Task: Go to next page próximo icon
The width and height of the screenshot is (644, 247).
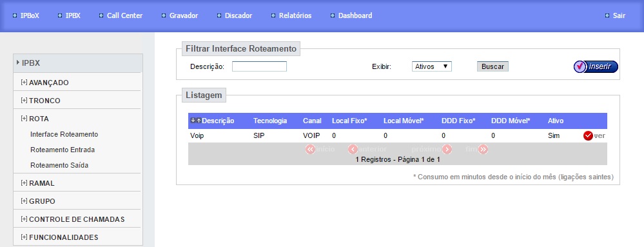Action: [x=447, y=149]
